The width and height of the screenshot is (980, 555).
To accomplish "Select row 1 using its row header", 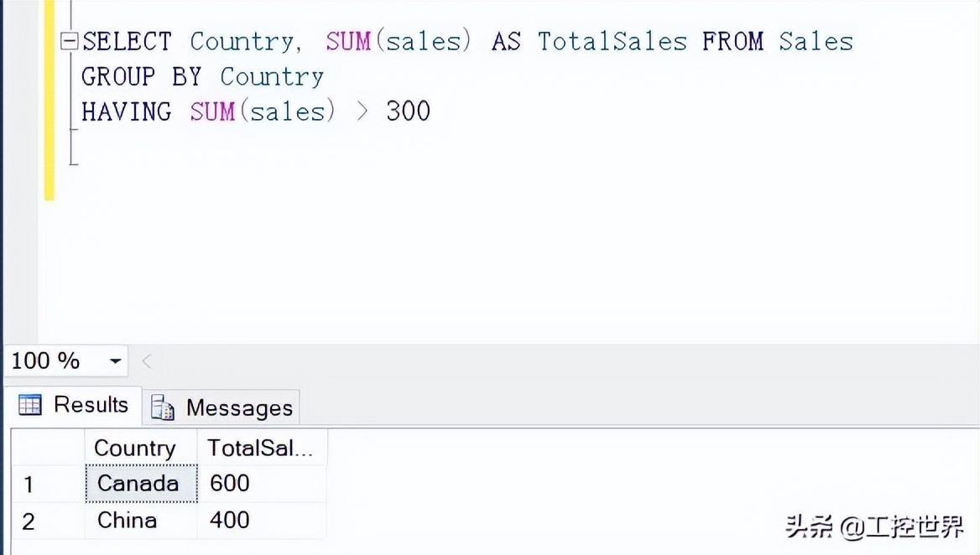I will click(x=29, y=485).
